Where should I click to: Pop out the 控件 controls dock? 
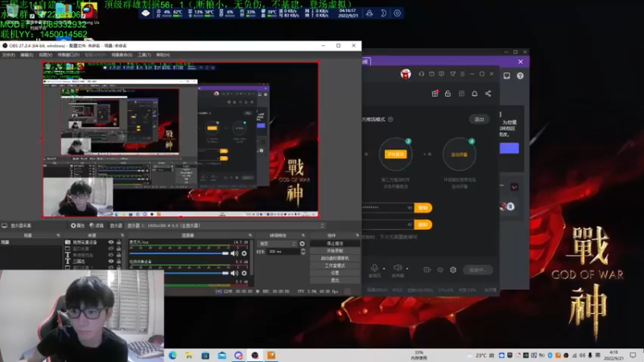pyautogui.click(x=357, y=235)
